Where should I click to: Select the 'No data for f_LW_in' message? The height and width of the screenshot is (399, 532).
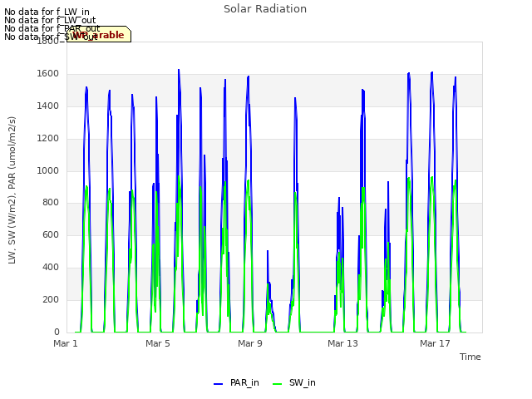[x=47, y=12]
